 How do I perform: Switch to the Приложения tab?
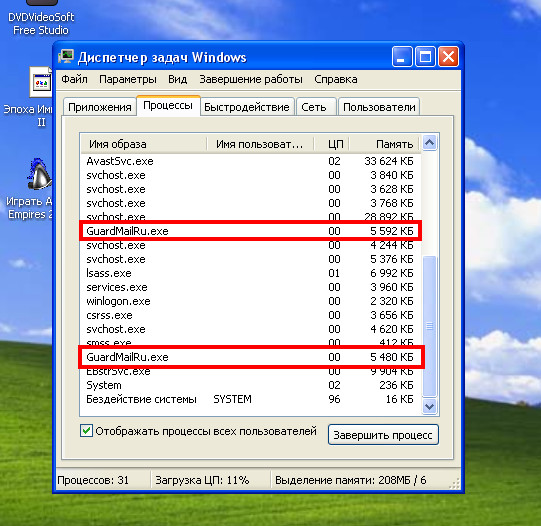[100, 107]
